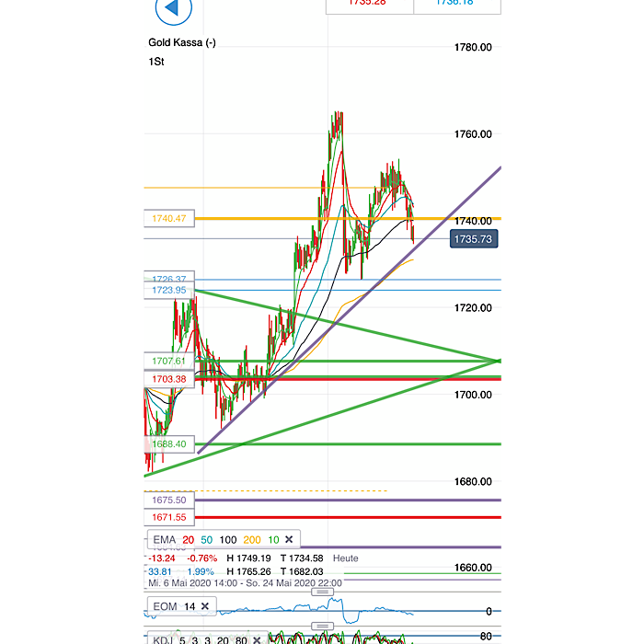Click the blue percent change 1.99%
Screen dimensions: 644x644
pyautogui.click(x=201, y=571)
